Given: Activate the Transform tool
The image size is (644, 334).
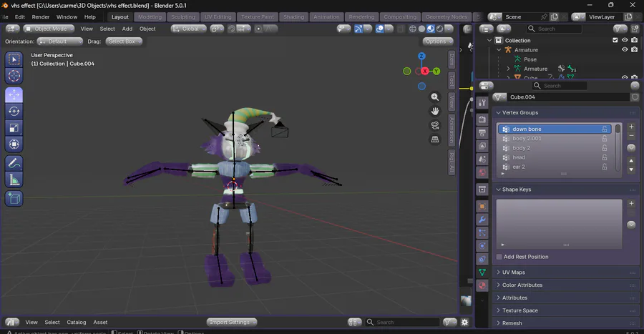Looking at the screenshot, I should 14,144.
